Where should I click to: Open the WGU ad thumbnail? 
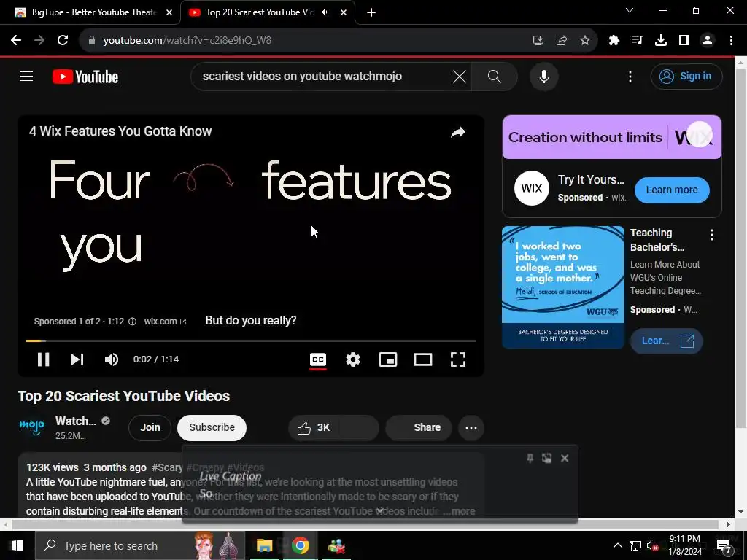[x=563, y=287]
